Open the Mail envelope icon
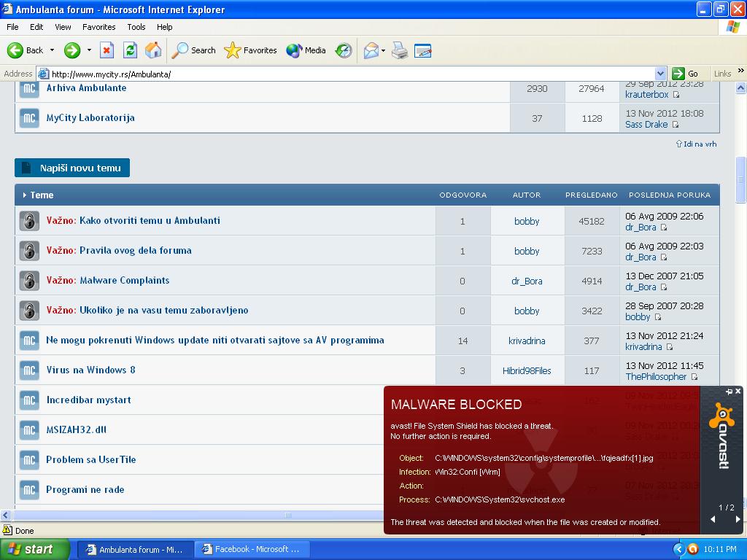 click(x=371, y=50)
